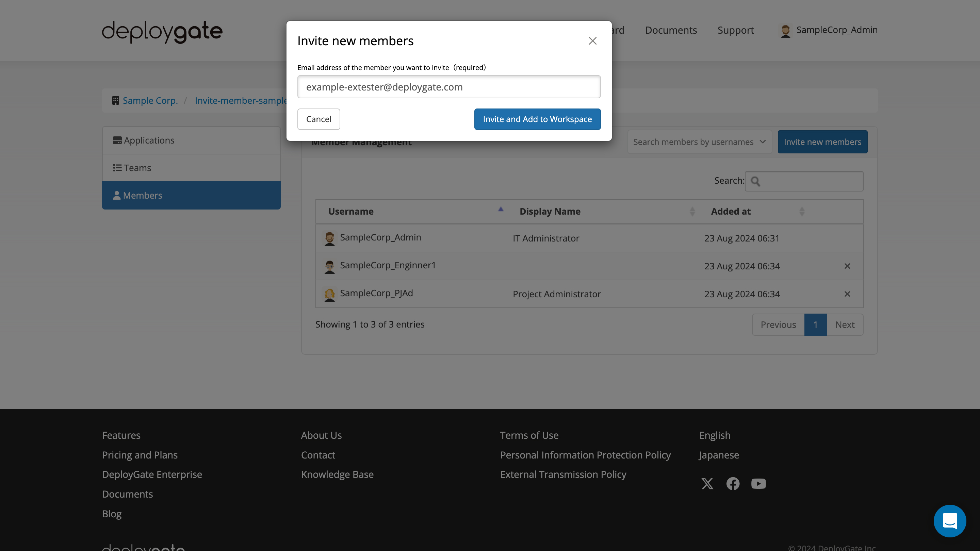Click the SampleCorp_Enginner1 user avatar icon
Image resolution: width=980 pixels, height=551 pixels.
coord(328,266)
